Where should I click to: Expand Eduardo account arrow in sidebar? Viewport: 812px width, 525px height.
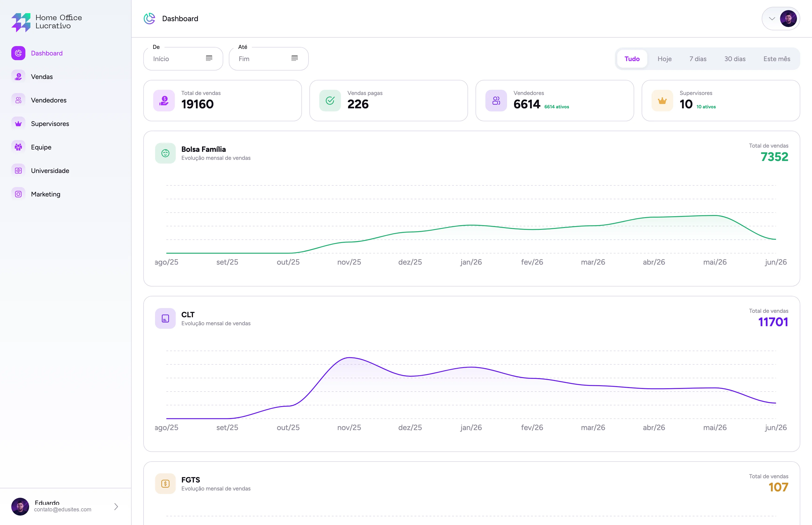point(116,507)
